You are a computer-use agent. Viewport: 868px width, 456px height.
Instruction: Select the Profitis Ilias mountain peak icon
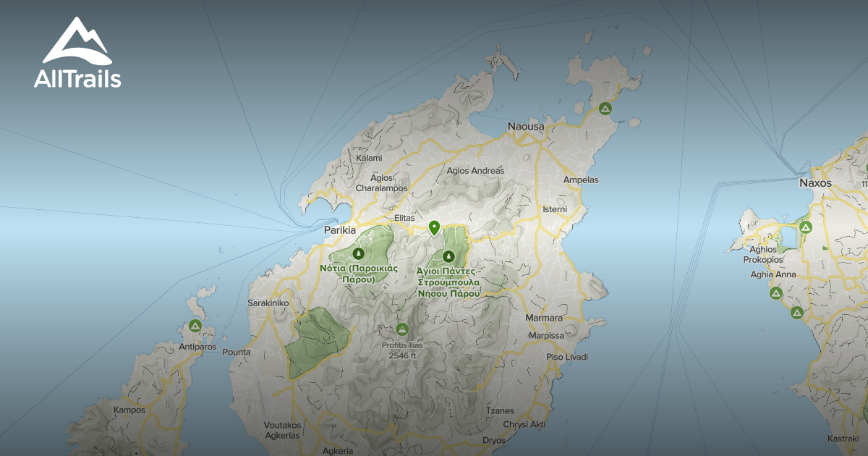pyautogui.click(x=402, y=330)
